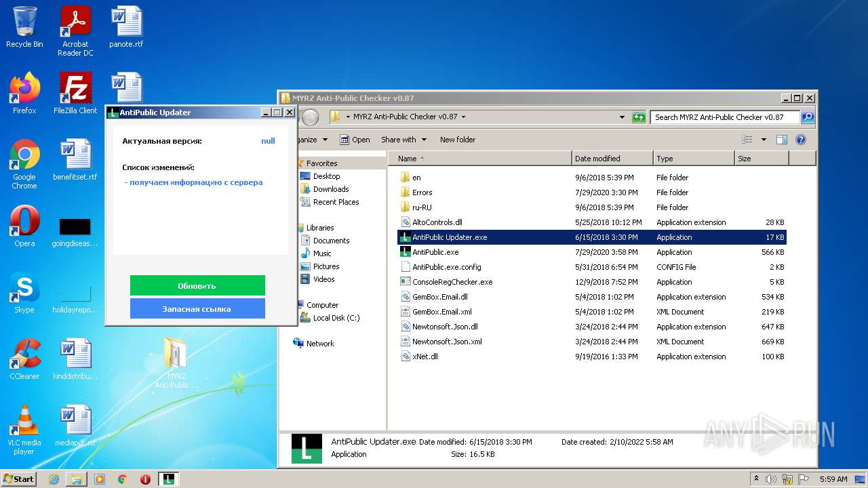Select Network in navigation pane
868x488 pixels.
tap(320, 344)
